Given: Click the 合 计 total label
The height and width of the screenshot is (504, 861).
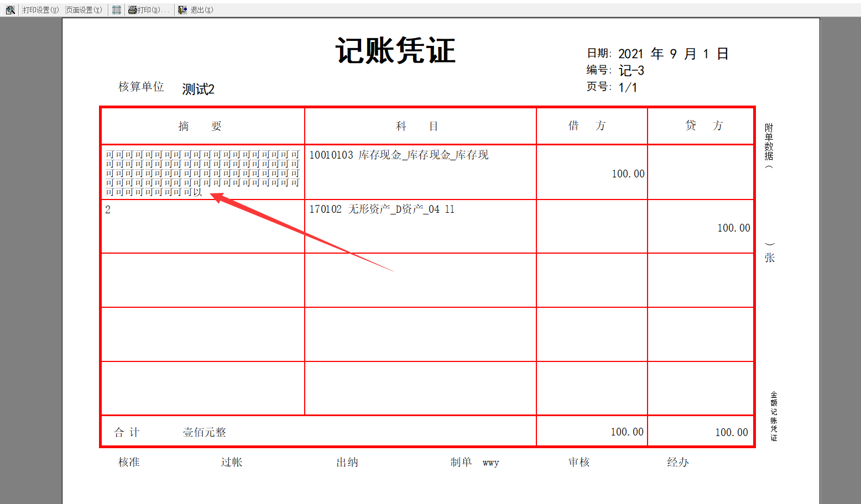Looking at the screenshot, I should pyautogui.click(x=127, y=432).
